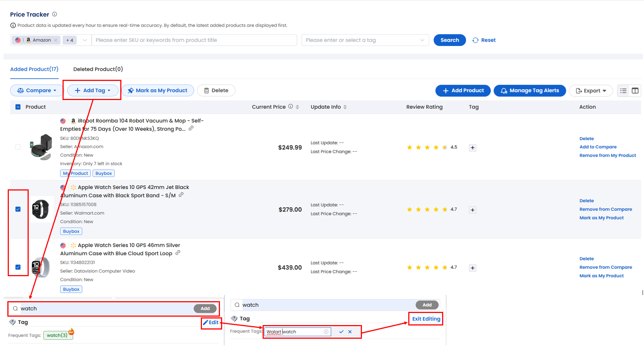
Task: Reset the search filters
Action: [x=484, y=40]
